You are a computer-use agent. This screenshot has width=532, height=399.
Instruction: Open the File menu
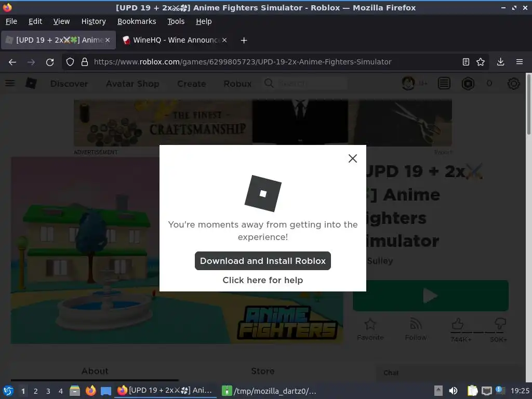[x=11, y=21]
